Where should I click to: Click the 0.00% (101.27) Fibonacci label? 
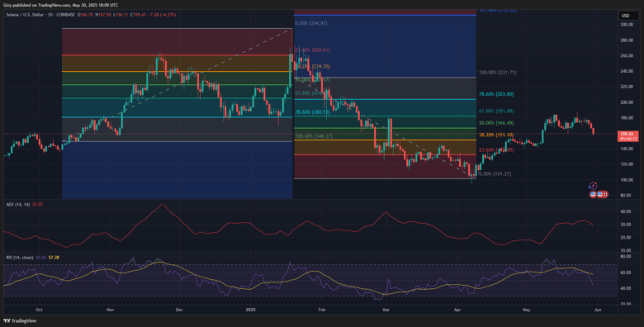tap(494, 173)
